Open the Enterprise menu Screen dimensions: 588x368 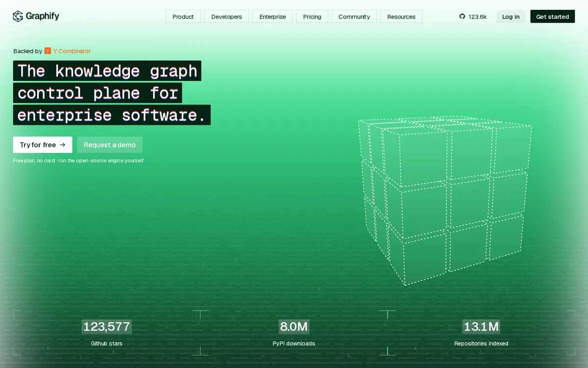pos(272,17)
